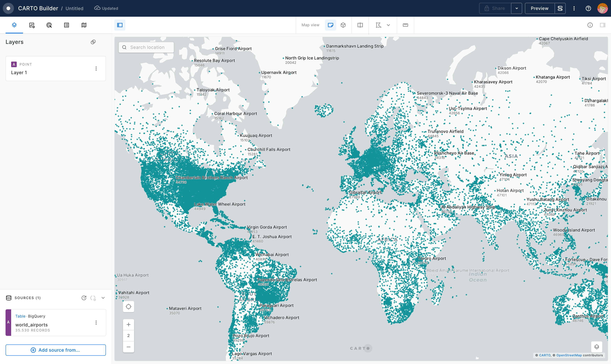Refresh the data sources
Screen dimensions: 611x364
coord(84,298)
